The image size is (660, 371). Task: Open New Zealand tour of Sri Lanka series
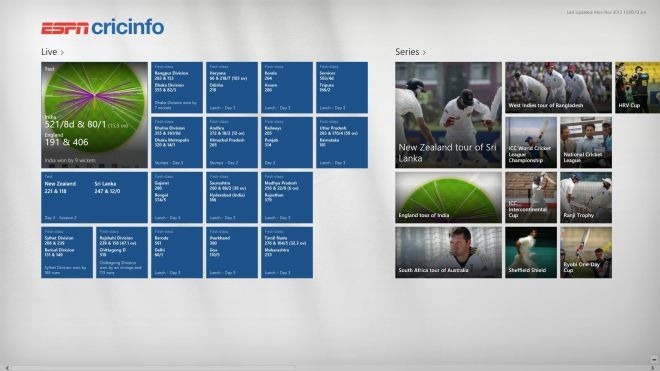pos(448,115)
